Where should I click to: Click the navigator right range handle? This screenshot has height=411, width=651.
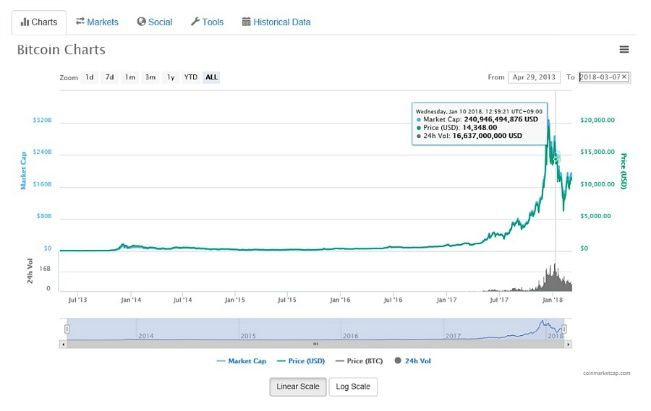(564, 329)
